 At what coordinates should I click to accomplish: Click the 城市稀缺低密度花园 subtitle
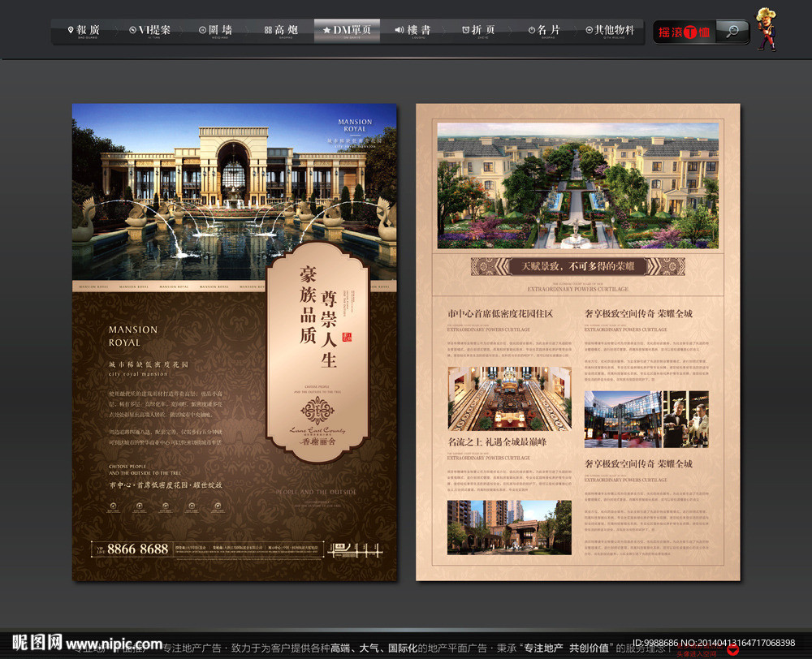coord(148,364)
